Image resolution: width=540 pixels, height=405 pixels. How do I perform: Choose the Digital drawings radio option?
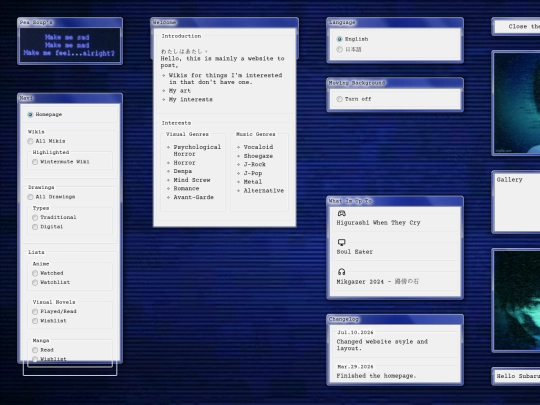[35, 227]
